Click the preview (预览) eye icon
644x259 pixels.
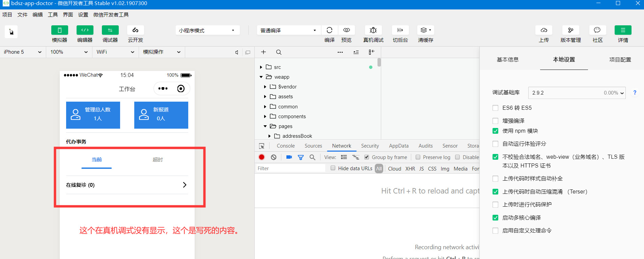(346, 30)
